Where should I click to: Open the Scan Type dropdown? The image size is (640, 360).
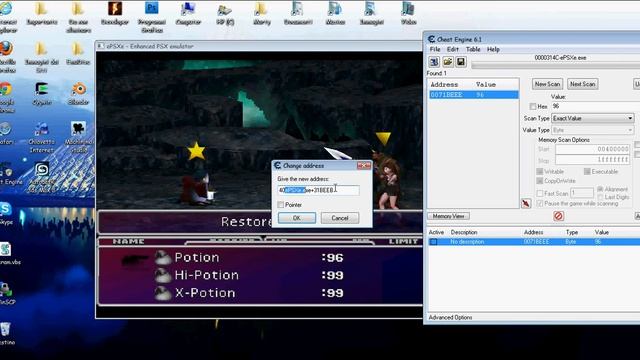point(592,118)
